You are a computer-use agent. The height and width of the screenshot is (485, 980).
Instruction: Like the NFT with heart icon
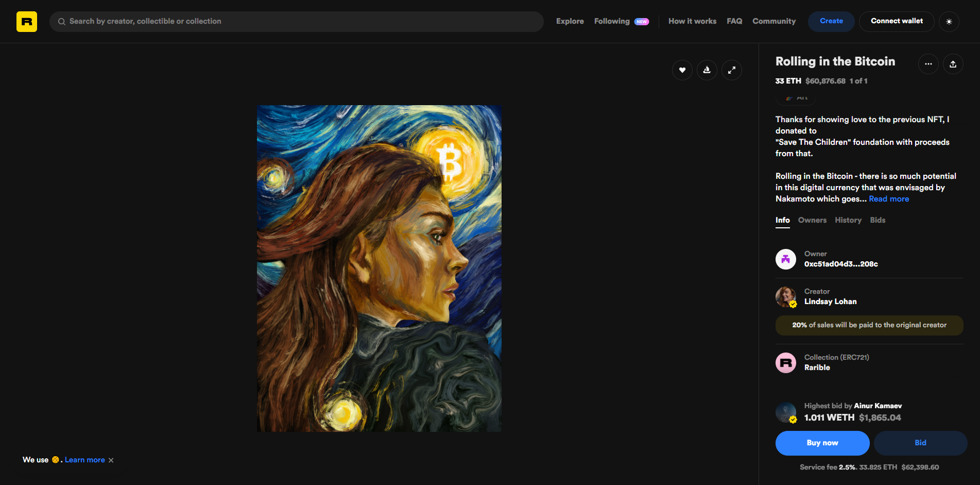(x=682, y=70)
